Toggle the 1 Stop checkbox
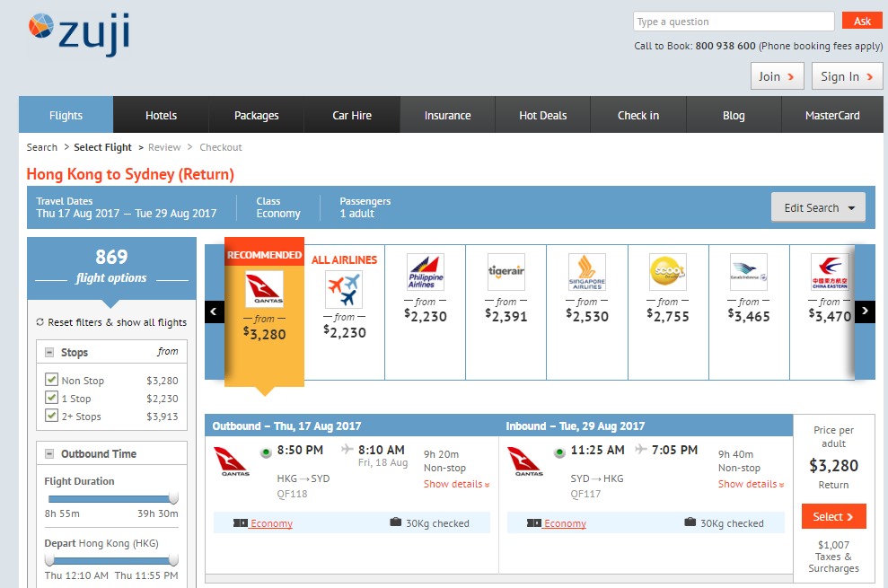888x588 pixels. coord(52,398)
